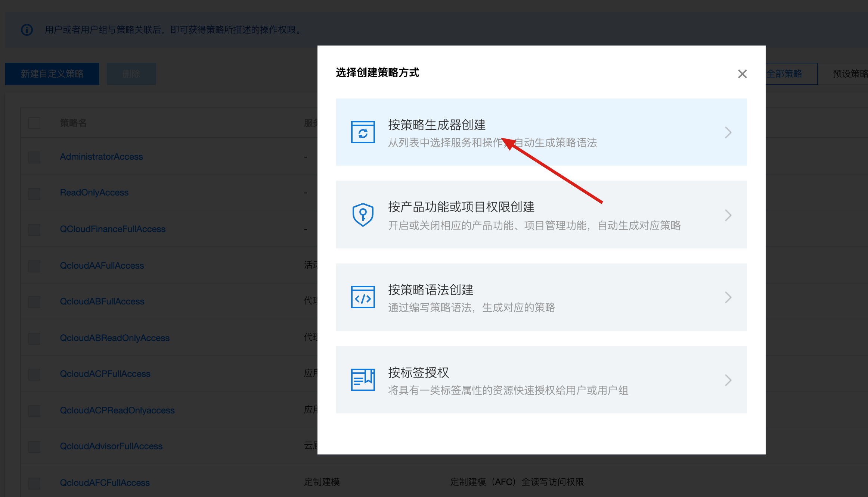Click the policy generator refresh-window icon
This screenshot has height=497, width=868.
(363, 132)
